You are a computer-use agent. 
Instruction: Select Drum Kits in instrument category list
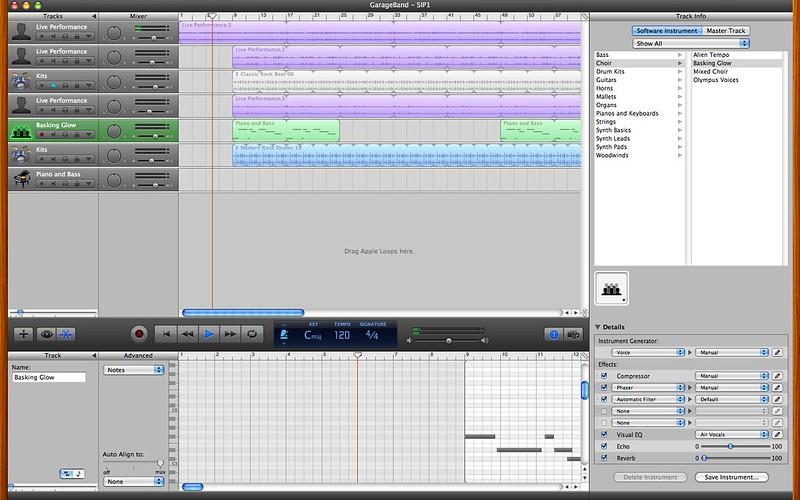610,71
